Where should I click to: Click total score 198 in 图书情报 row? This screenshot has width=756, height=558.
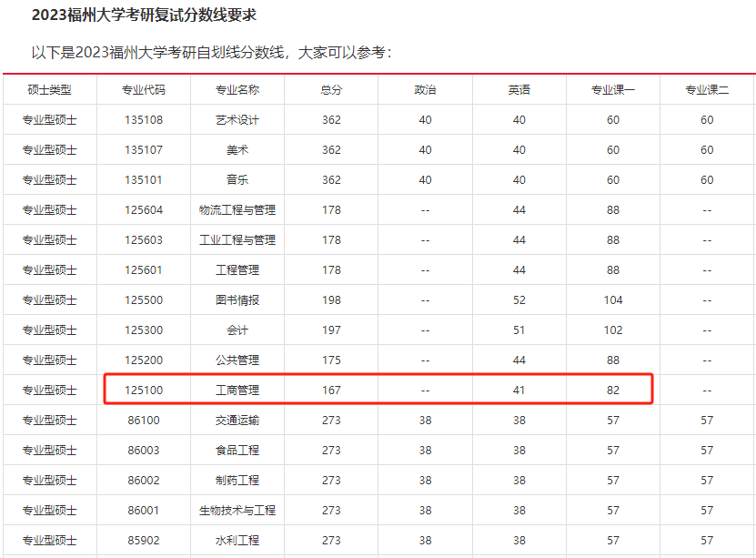tap(331, 300)
